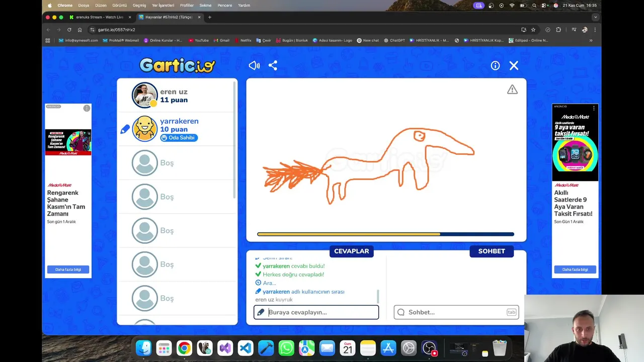Click the Gartic.io logo
Viewport: 644px width, 362px height.
(177, 65)
